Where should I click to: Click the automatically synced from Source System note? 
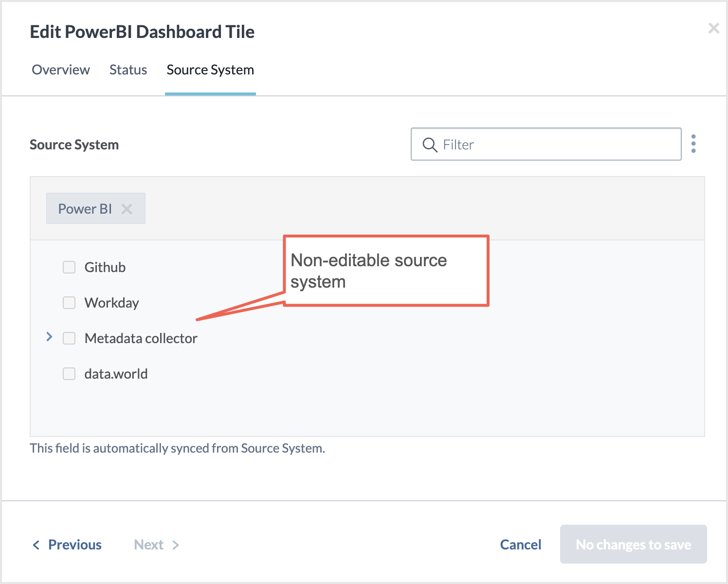(x=178, y=448)
